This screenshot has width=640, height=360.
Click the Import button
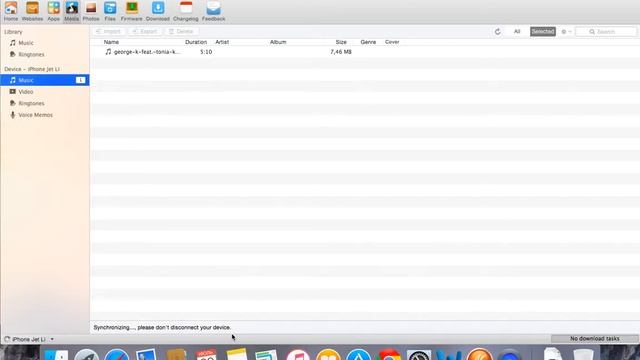click(x=109, y=31)
